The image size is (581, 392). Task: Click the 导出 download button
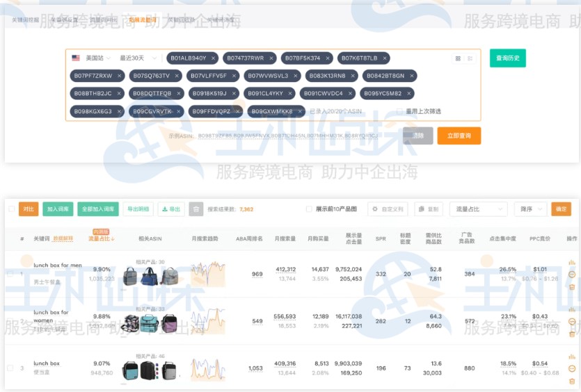pos(171,209)
